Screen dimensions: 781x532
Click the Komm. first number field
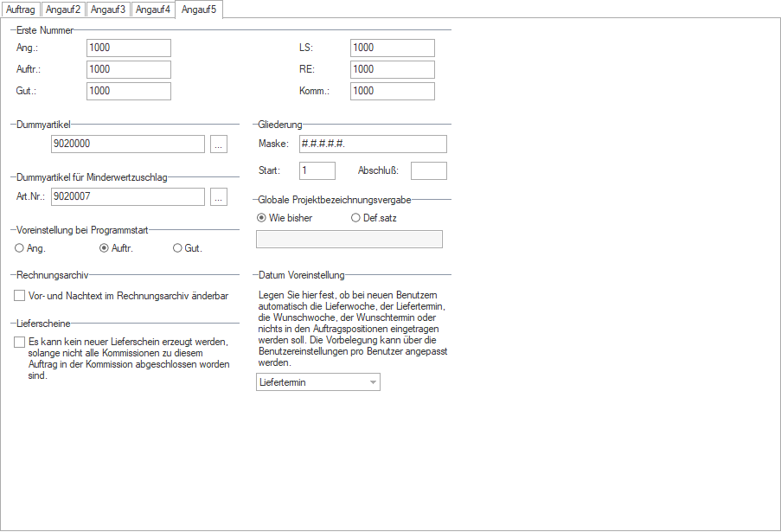click(393, 91)
